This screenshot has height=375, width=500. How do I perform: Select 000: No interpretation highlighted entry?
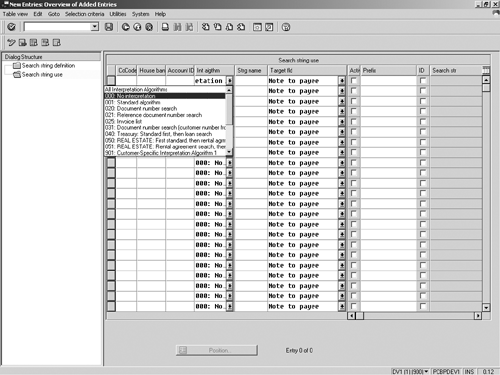pos(165,96)
